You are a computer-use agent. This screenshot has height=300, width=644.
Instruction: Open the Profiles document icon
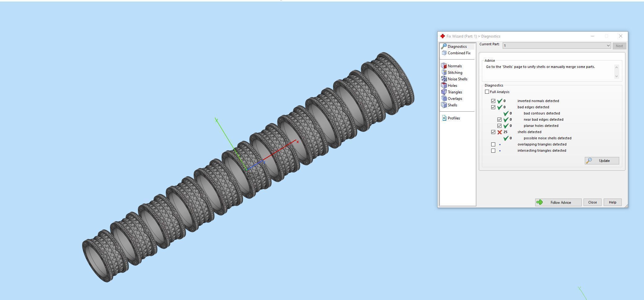[444, 118]
